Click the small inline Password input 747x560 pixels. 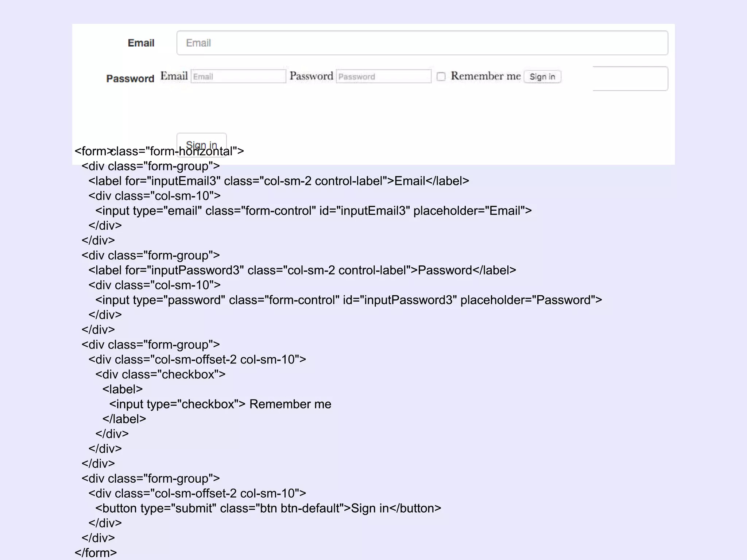[x=383, y=76]
